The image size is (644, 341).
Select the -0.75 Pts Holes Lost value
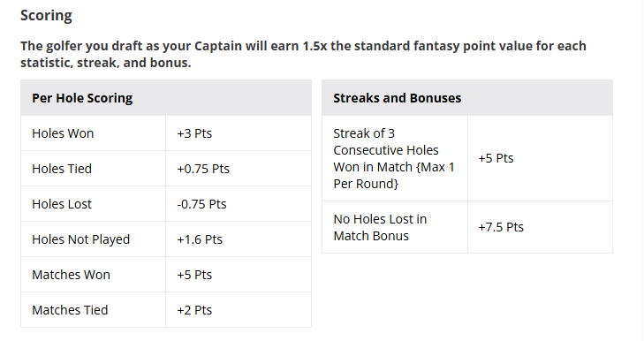pyautogui.click(x=201, y=204)
